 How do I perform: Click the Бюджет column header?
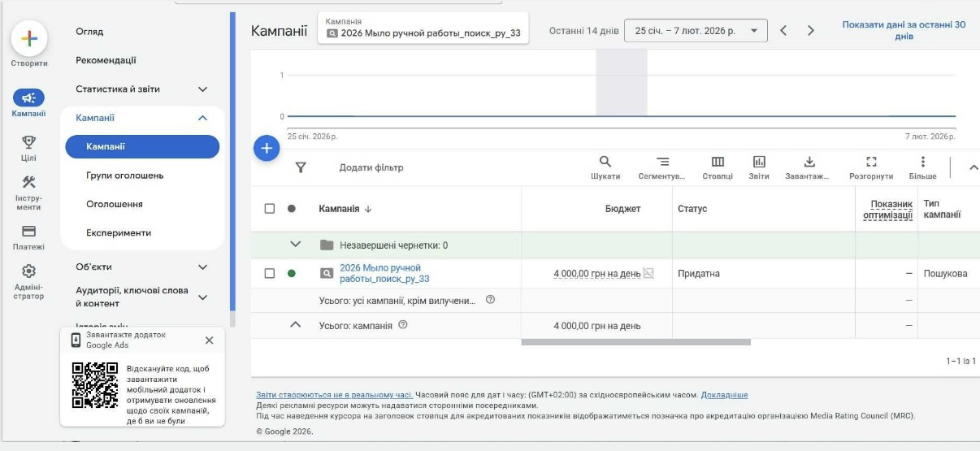click(622, 209)
